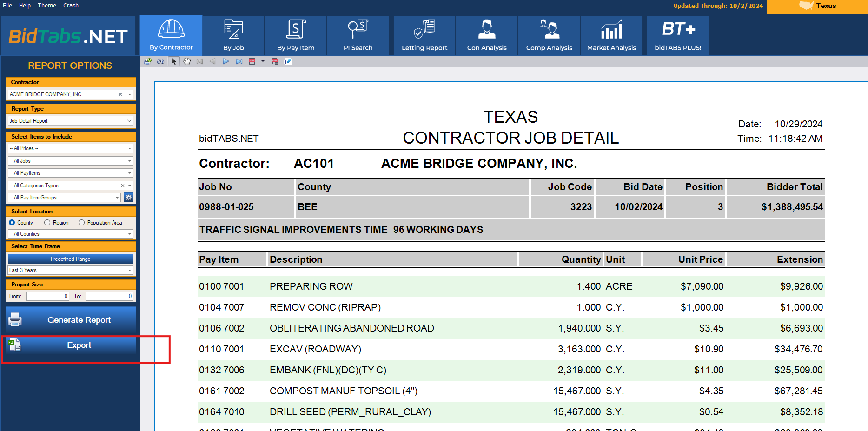Screen dimensions: 868x431
Task: Open the Crash menu
Action: click(71, 6)
